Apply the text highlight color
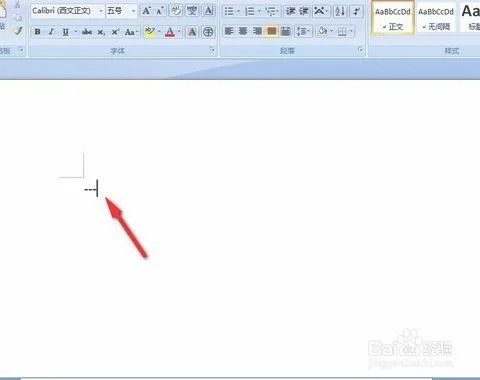 [x=150, y=32]
